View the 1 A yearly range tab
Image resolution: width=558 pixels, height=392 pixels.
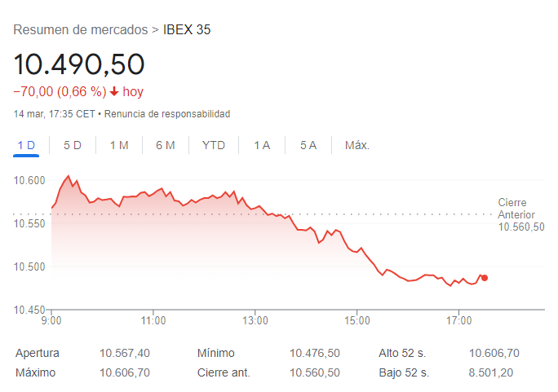[262, 145]
